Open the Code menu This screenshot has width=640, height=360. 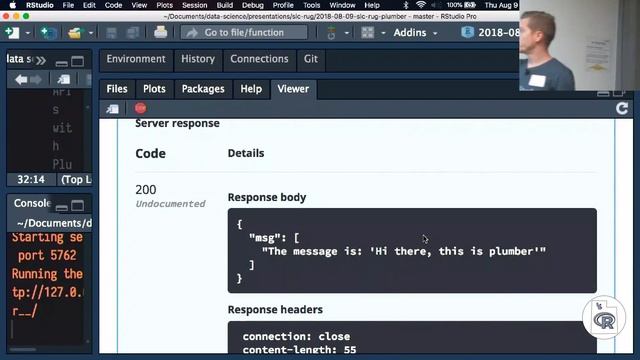113,5
